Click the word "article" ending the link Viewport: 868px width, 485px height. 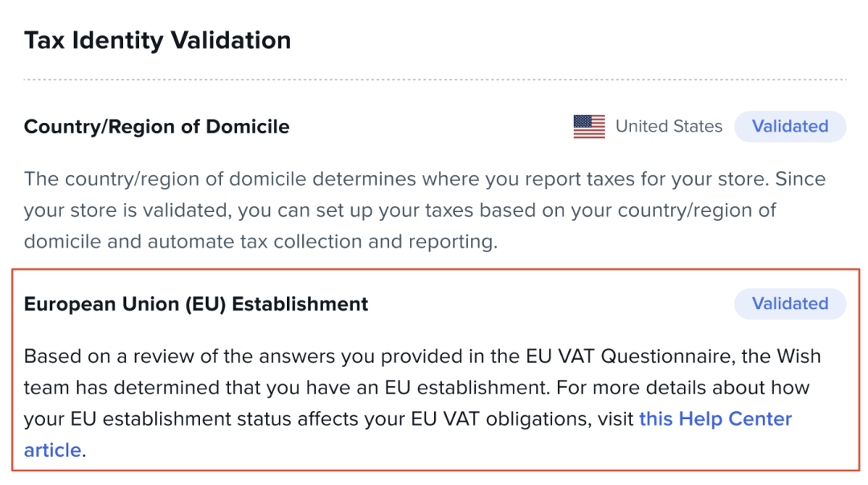click(x=52, y=450)
